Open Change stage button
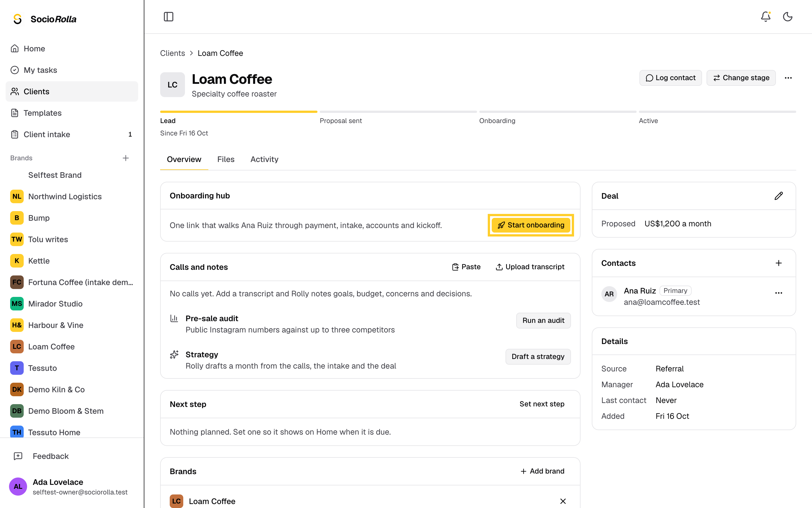Screen dimensions: 812x508 point(741,78)
